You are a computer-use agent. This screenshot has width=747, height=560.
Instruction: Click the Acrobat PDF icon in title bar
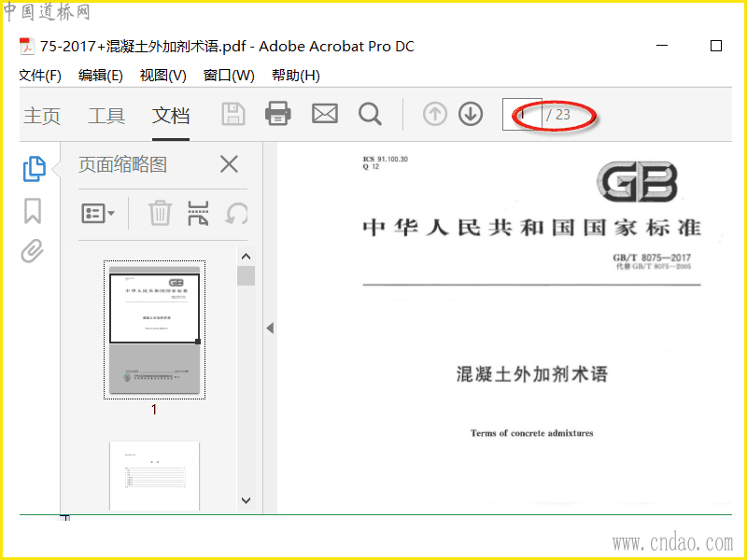click(27, 47)
